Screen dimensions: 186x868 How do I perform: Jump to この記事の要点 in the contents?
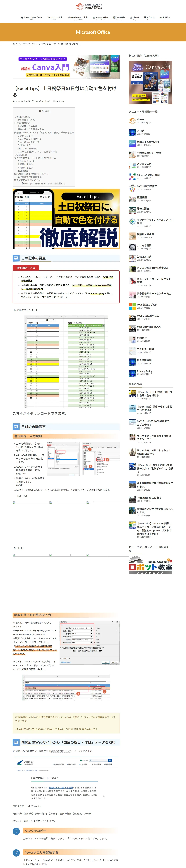pos(22,117)
